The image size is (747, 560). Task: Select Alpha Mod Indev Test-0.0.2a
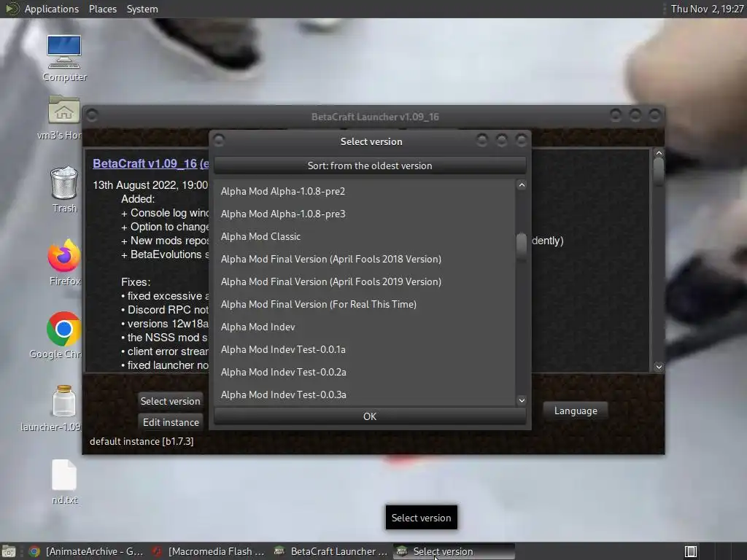point(365,373)
